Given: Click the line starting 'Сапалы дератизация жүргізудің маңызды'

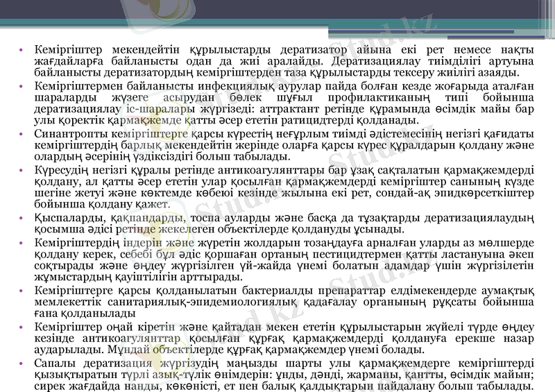Looking at the screenshot, I should [x=284, y=364].
